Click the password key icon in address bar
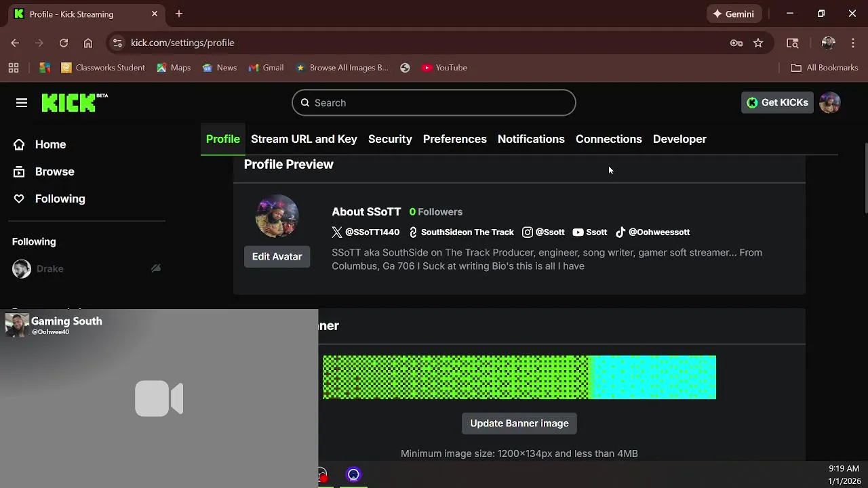Image resolution: width=868 pixels, height=488 pixels. (736, 43)
